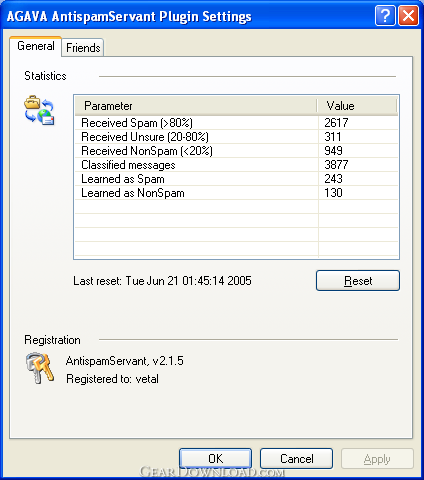Click the disabled Apply button
The image size is (424, 480).
[x=377, y=459]
